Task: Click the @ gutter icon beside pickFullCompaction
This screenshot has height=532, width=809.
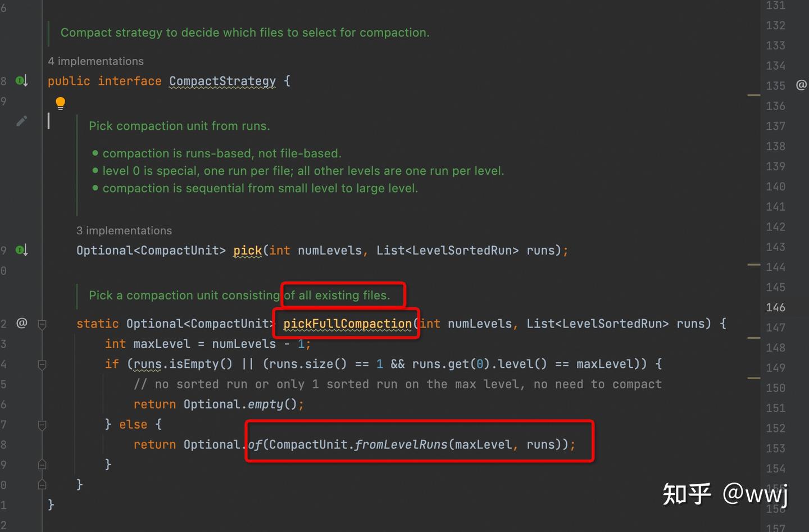Action: click(22, 323)
